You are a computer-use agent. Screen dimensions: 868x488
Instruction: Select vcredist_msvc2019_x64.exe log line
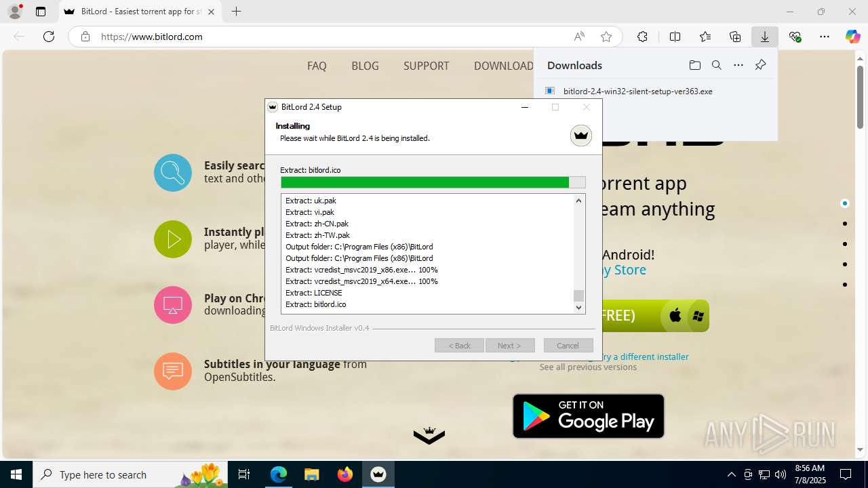click(x=361, y=281)
